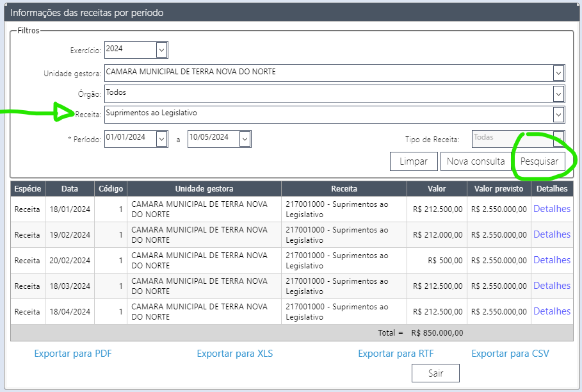
Task: Choose Exportar para XLS link
Action: (235, 354)
